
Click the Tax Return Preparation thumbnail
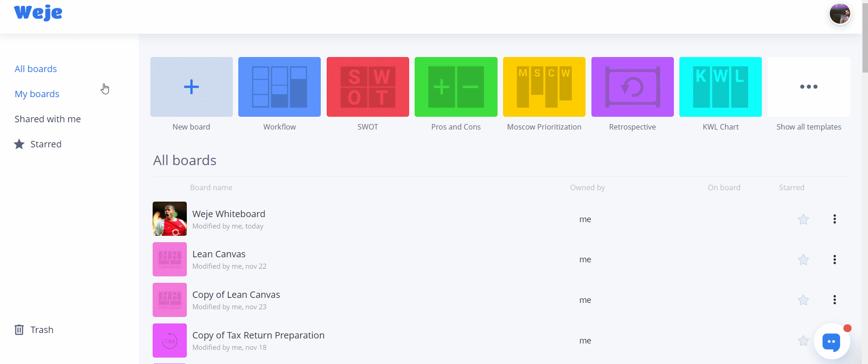tap(169, 340)
